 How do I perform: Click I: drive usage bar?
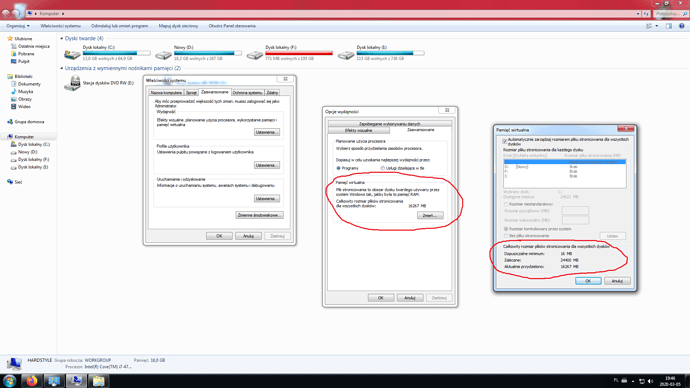click(390, 53)
